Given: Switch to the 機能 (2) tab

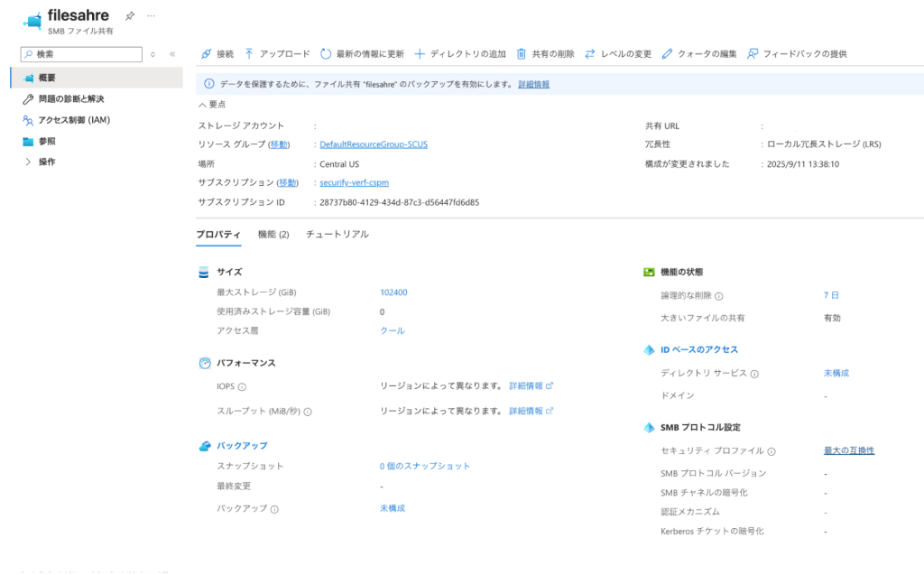Looking at the screenshot, I should [x=273, y=235].
